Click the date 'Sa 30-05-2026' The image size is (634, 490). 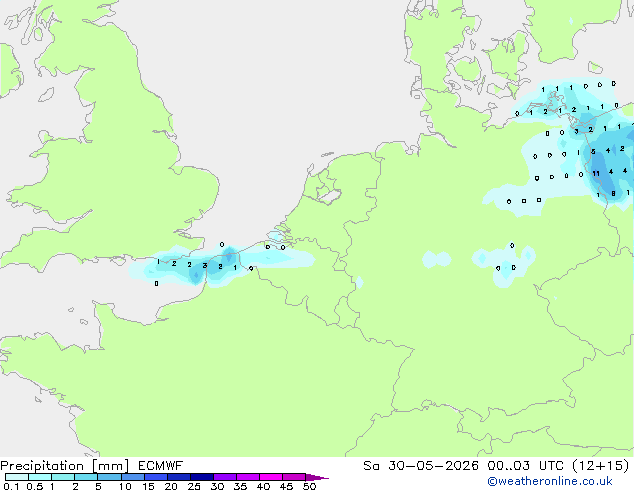click(421, 465)
